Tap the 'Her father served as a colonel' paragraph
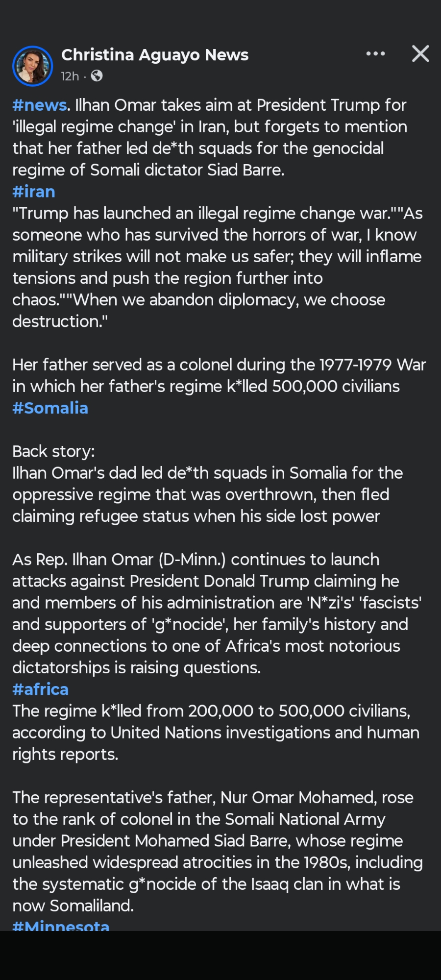The width and height of the screenshot is (441, 980). point(216,375)
